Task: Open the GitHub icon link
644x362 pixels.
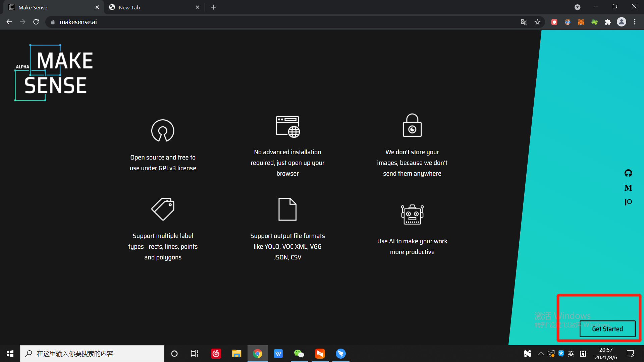Action: [x=628, y=173]
